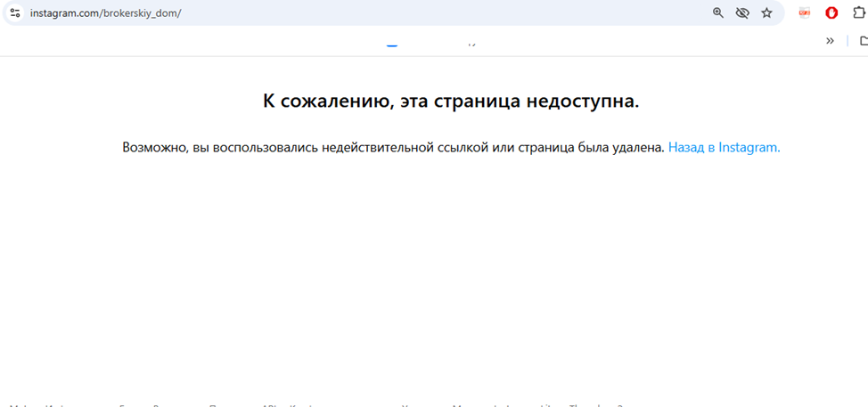
Task: Open the page zoom magnifier icon
Action: click(718, 12)
